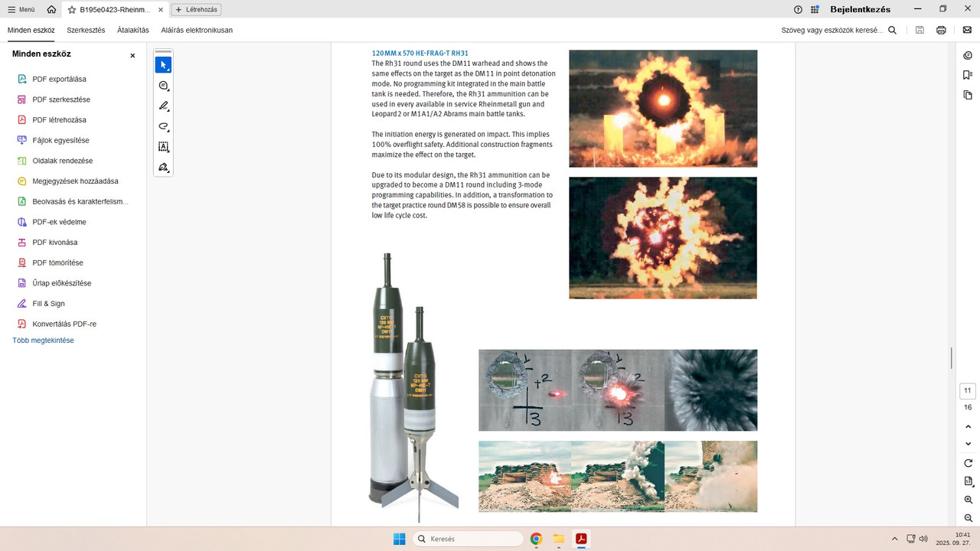Open the volume speaker tray icon
980x551 pixels.
tap(923, 539)
